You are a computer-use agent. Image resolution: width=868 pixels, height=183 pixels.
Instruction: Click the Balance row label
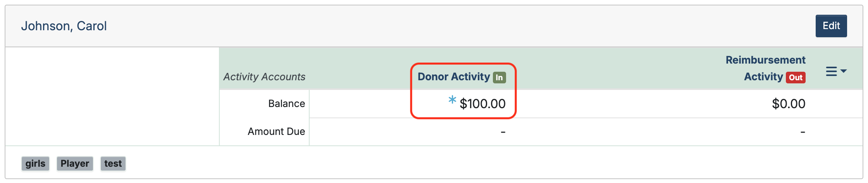tap(286, 104)
